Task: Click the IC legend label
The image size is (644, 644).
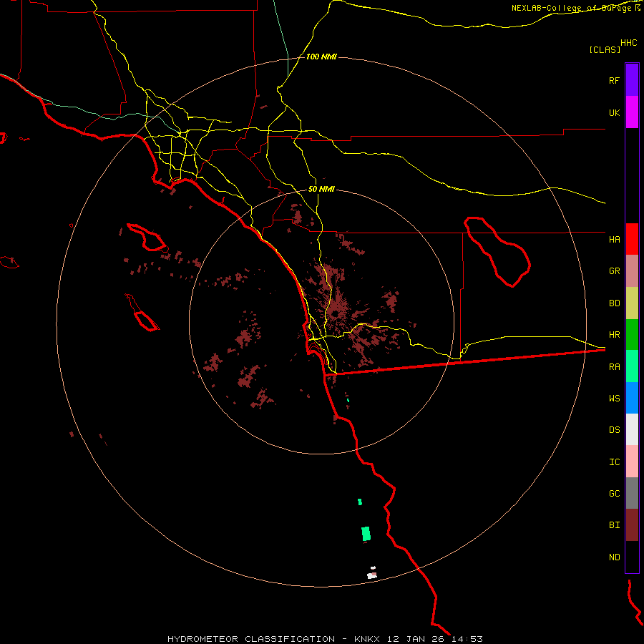Action: [615, 462]
